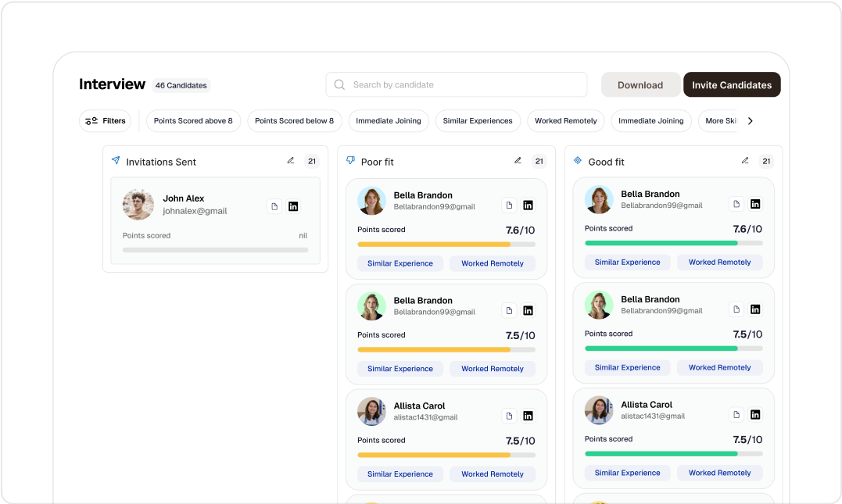The width and height of the screenshot is (842, 504).
Task: Open document icon on Good fit Allista Carol card
Action: click(x=736, y=414)
